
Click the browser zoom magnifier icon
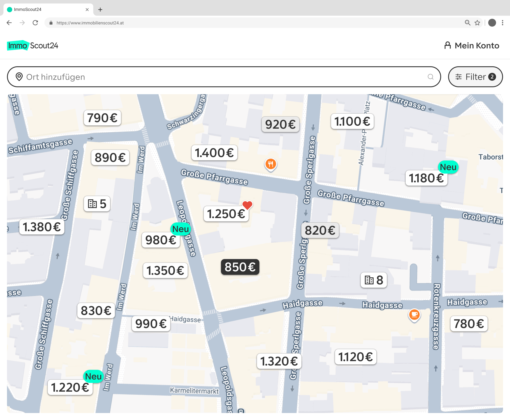[x=467, y=23]
